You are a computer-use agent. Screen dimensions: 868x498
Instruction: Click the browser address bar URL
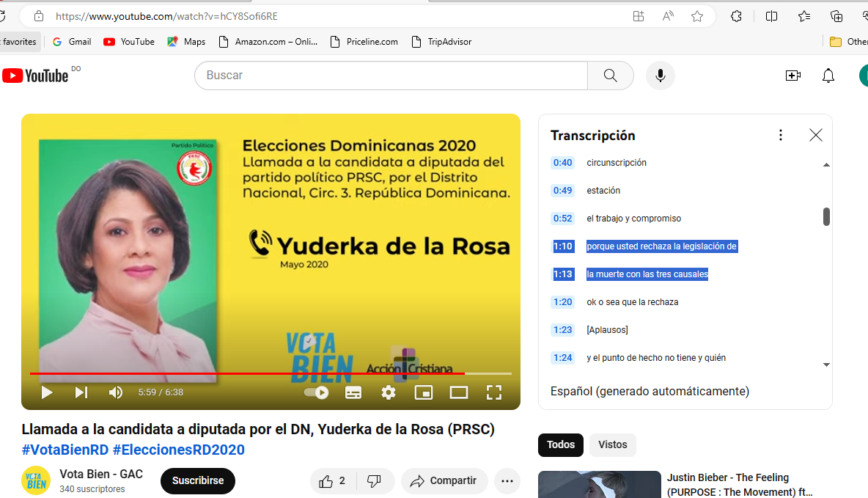[x=166, y=16]
